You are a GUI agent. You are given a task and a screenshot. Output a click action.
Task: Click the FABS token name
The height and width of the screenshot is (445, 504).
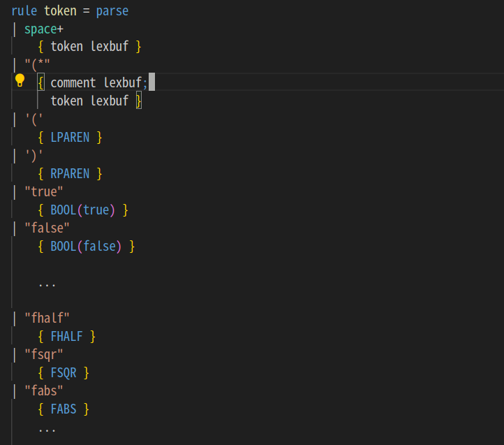[64, 409]
